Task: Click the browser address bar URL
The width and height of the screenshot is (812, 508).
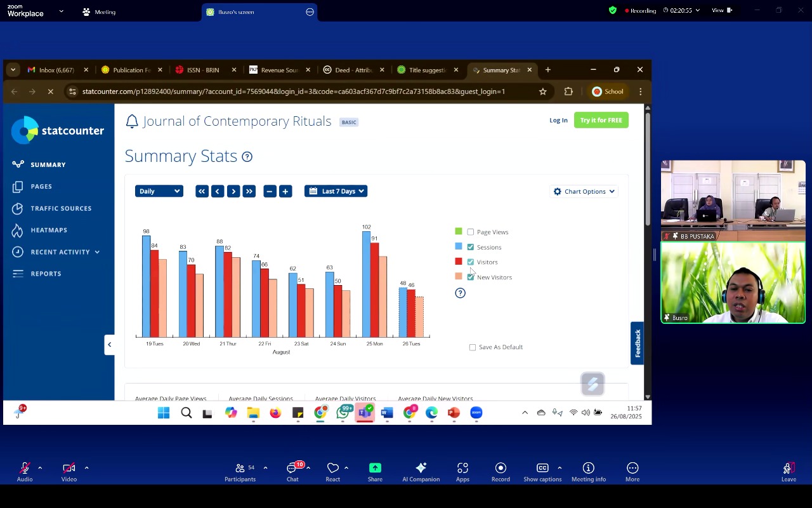Action: click(293, 91)
